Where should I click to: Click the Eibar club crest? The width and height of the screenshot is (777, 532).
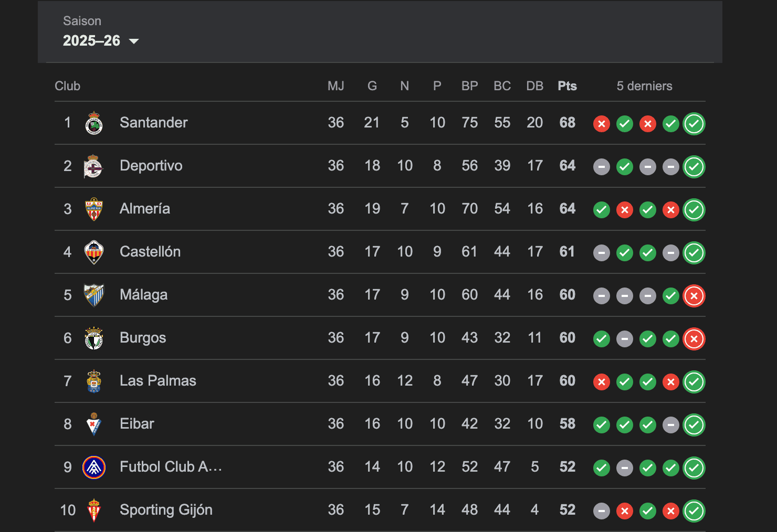pos(94,424)
